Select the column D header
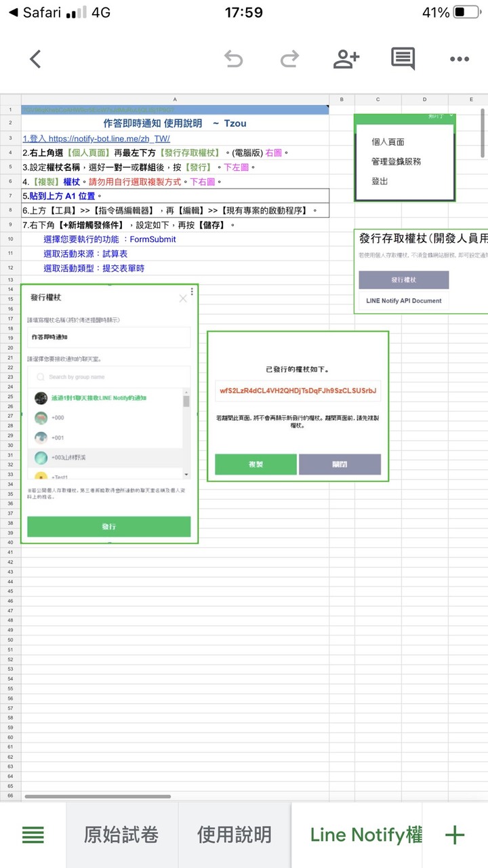Screen dimensions: 488x868 click(x=424, y=99)
